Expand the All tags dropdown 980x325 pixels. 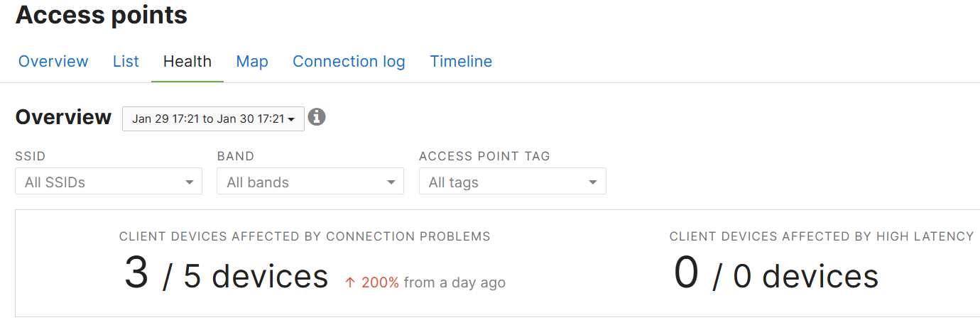tap(513, 182)
